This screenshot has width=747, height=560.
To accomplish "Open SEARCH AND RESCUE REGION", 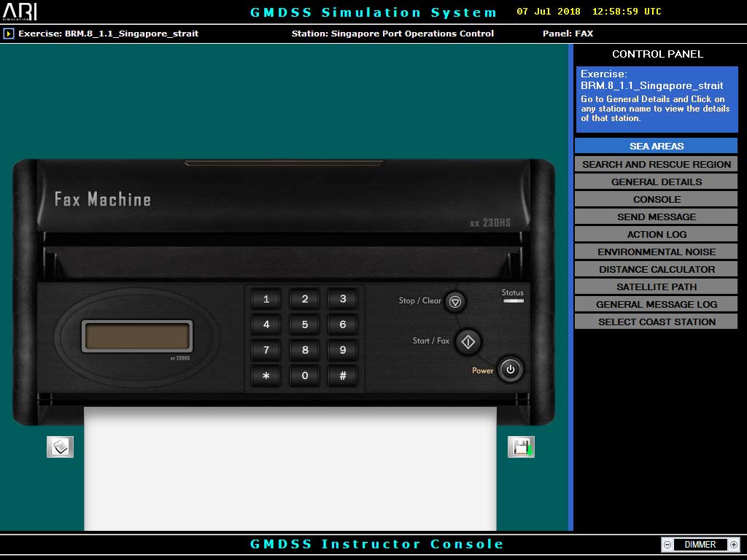I will point(656,164).
